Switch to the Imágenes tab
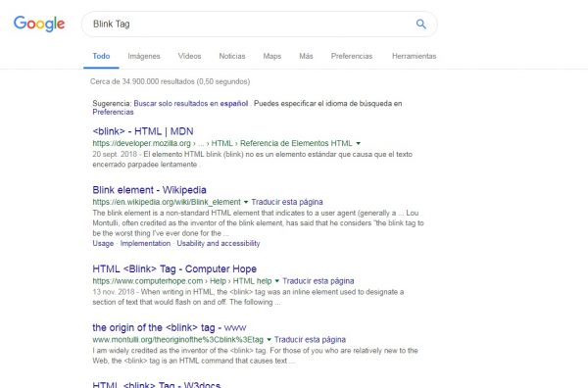588x388 pixels. (144, 56)
